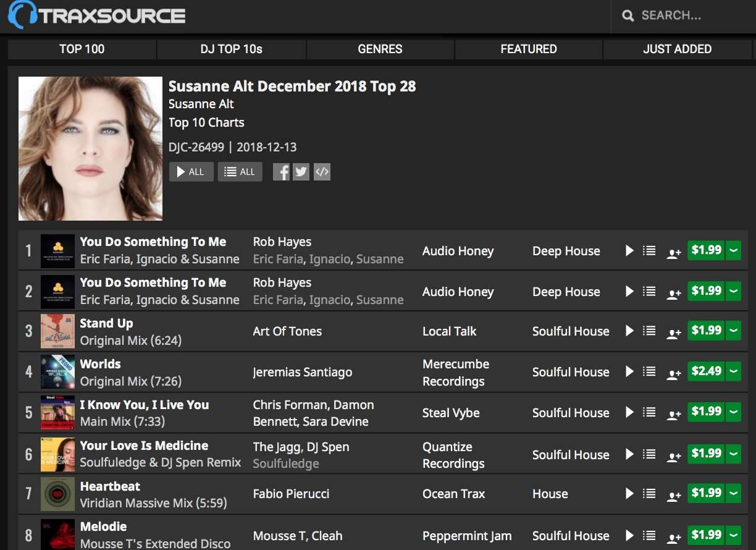Buy Worlds for $2.49
The image size is (756, 550).
point(706,371)
